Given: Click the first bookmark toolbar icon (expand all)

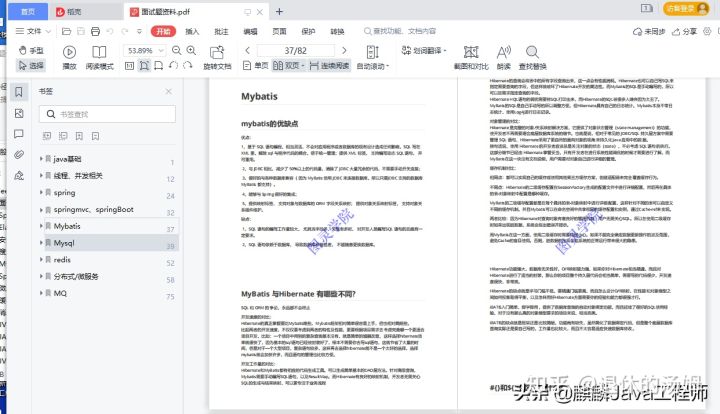Looking at the screenshot, I should (x=47, y=136).
